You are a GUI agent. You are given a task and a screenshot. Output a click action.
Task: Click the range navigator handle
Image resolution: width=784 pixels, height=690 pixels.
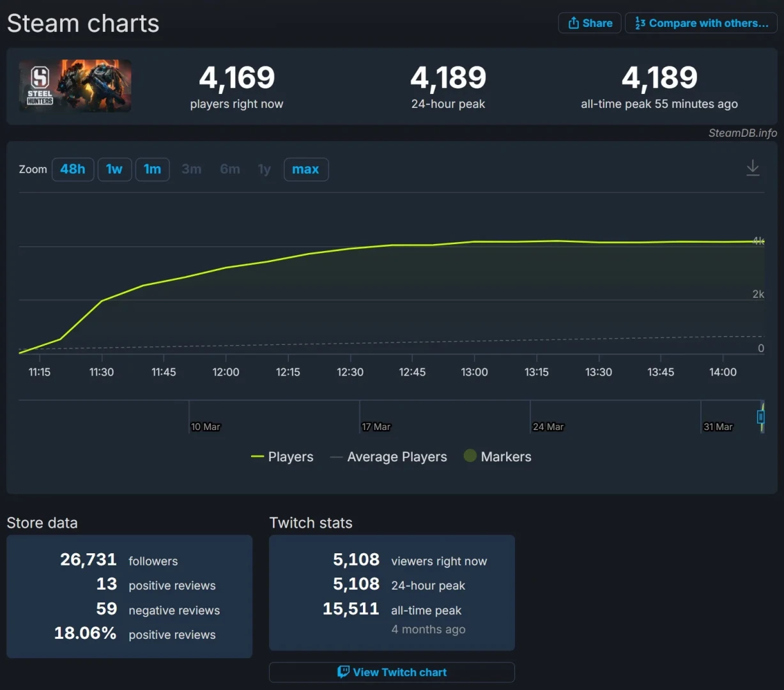(760, 417)
